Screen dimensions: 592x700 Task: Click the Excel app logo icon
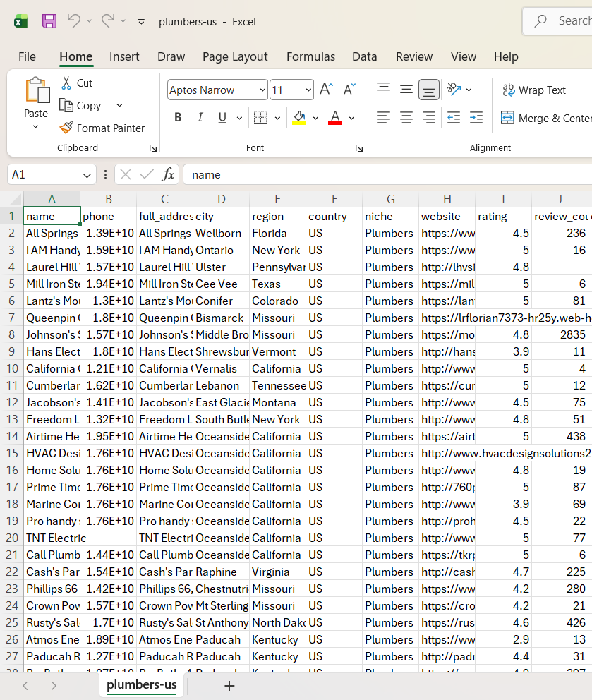pyautogui.click(x=20, y=21)
